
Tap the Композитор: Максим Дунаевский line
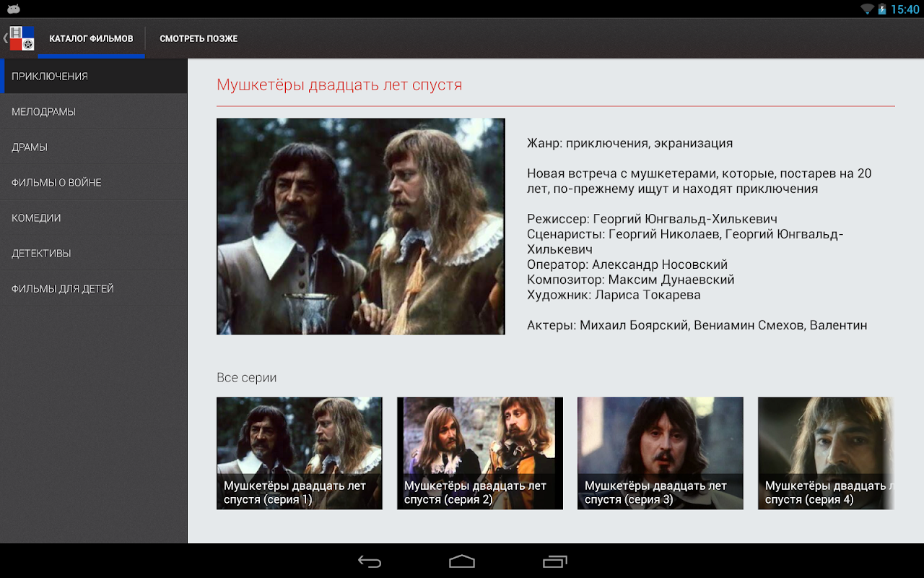click(631, 280)
